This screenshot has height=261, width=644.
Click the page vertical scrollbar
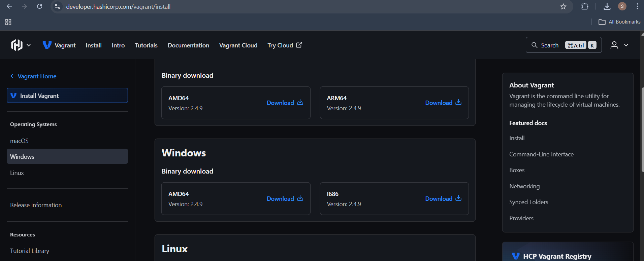[642, 129]
